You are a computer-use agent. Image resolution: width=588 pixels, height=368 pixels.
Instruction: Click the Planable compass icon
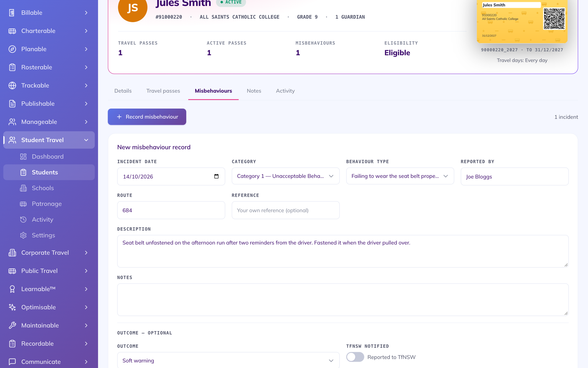click(x=12, y=49)
